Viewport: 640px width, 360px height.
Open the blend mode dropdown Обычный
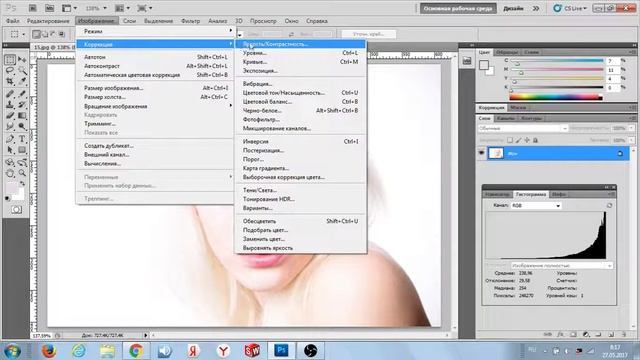point(522,128)
